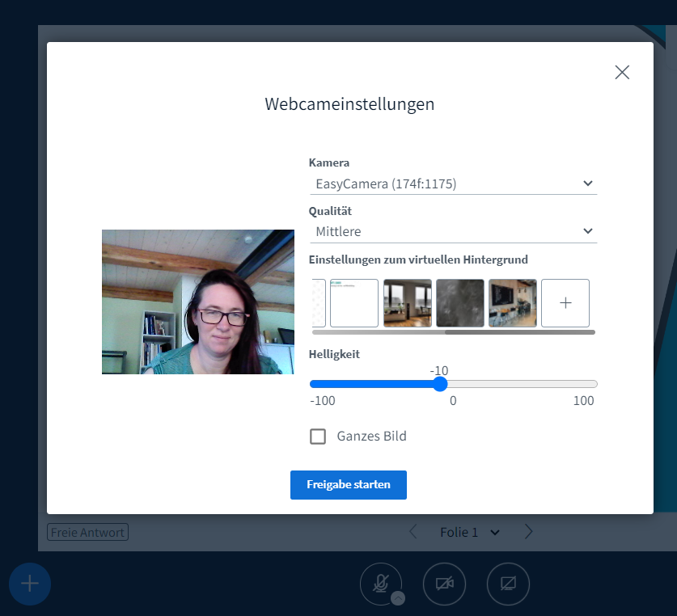Expand the Folie 1 slide selector
Screen dimensions: 677x616
(496, 532)
